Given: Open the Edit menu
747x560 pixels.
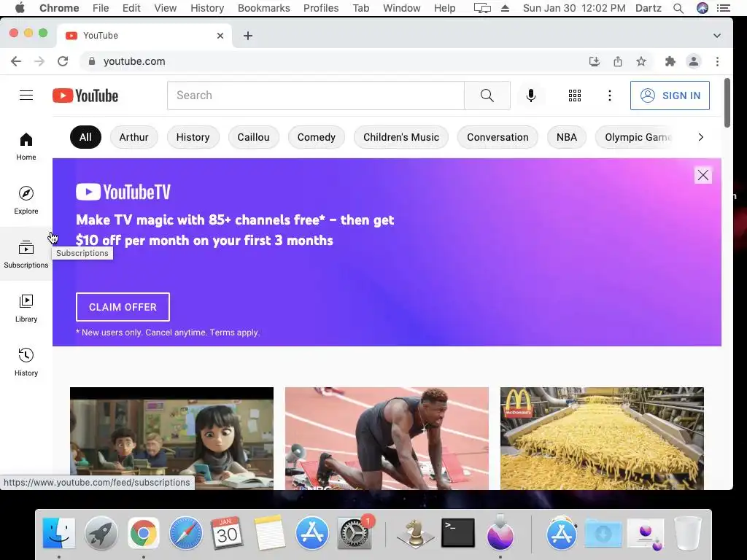Looking at the screenshot, I should (x=131, y=8).
